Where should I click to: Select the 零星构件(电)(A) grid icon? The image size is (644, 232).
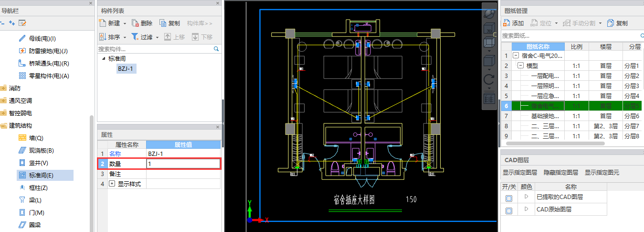[22, 76]
